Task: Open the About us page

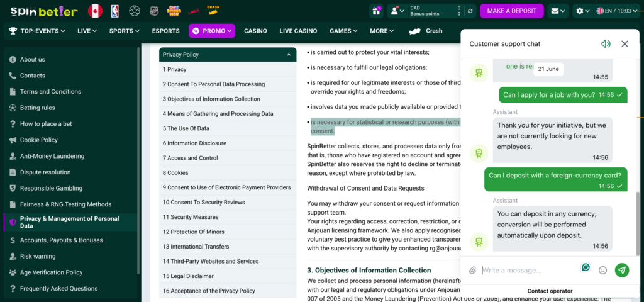Action: [70, 60]
